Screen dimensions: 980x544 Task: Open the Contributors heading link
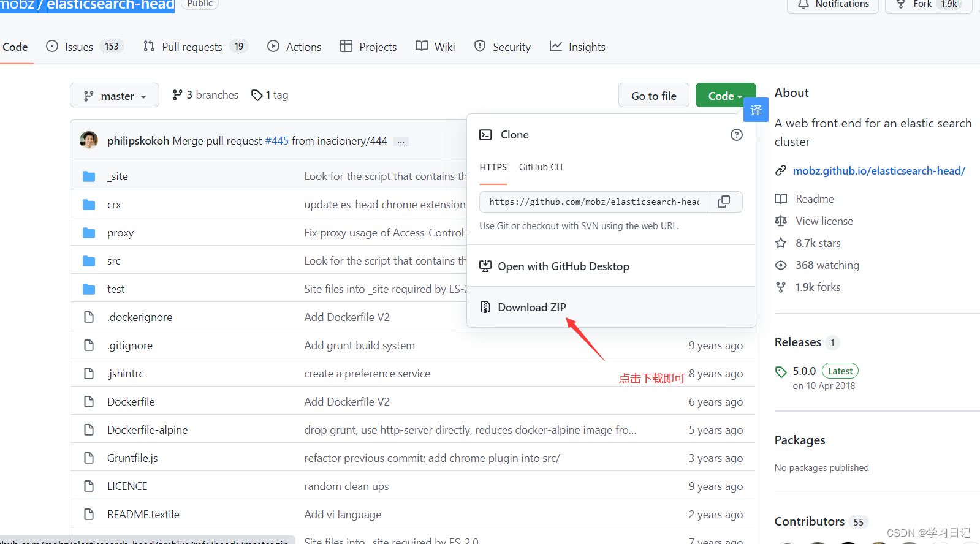[x=810, y=521]
